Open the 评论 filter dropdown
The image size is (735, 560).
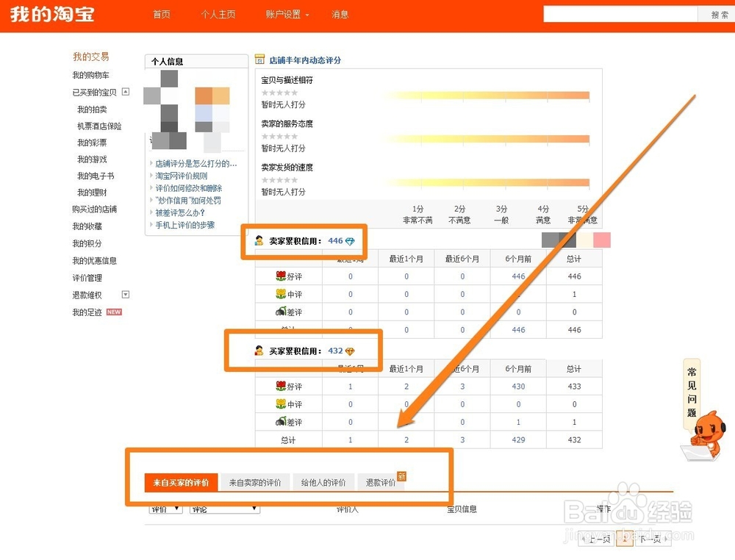[x=225, y=509]
